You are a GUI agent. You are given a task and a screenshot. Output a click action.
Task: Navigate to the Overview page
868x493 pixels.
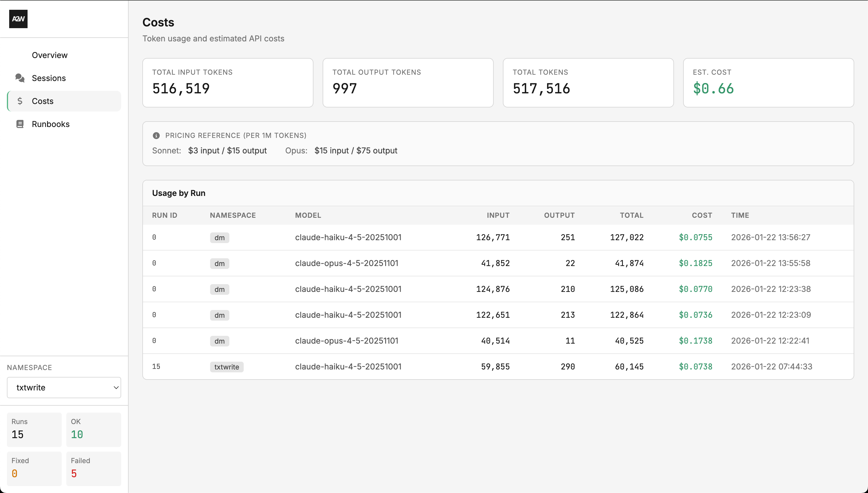[x=49, y=55]
